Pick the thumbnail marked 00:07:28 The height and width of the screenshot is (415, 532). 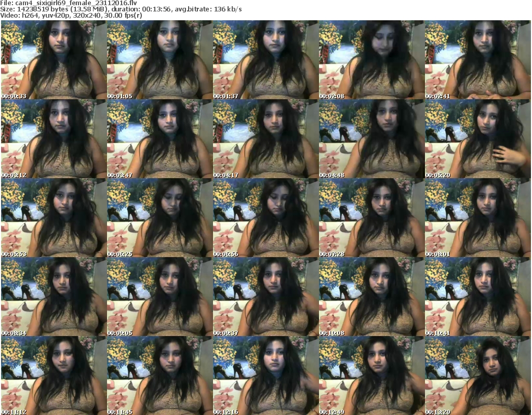[371, 218]
